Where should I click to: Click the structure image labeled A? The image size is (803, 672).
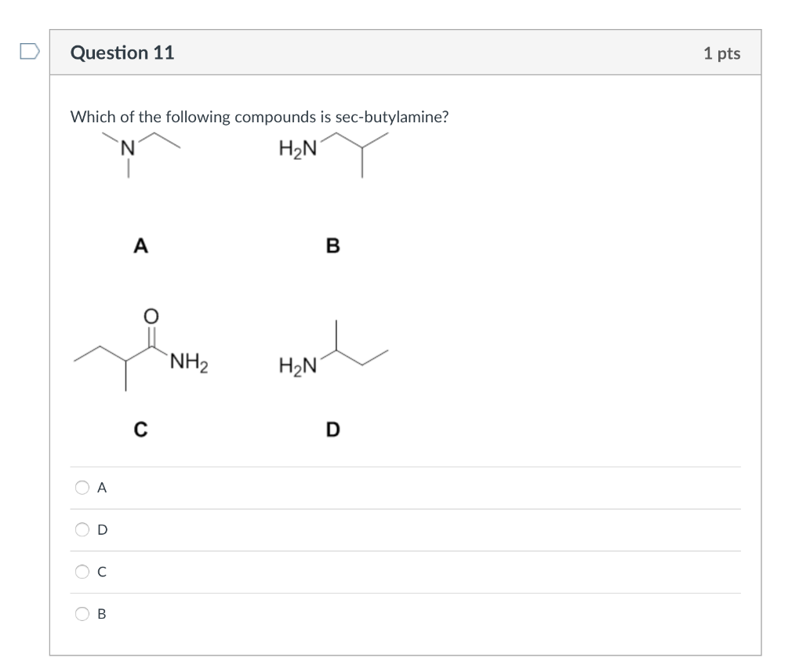pyautogui.click(x=141, y=153)
